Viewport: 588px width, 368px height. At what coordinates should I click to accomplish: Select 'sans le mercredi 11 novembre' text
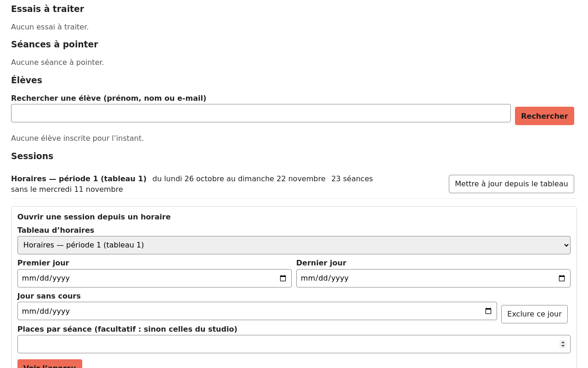click(67, 189)
